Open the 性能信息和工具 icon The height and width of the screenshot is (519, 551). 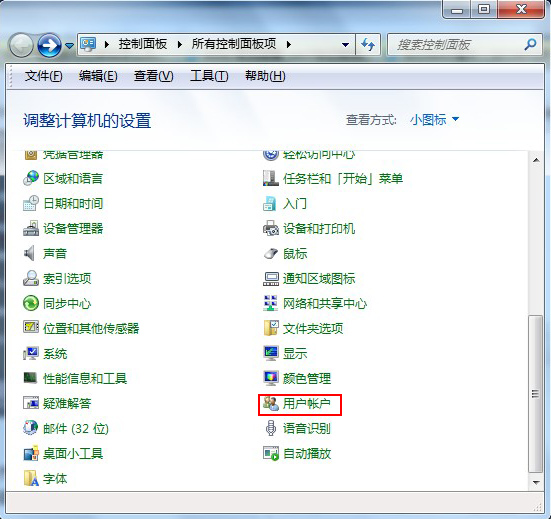point(30,378)
